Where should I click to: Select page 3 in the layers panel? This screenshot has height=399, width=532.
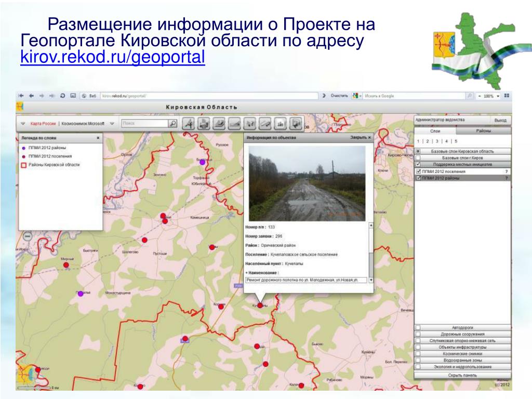[437, 141]
